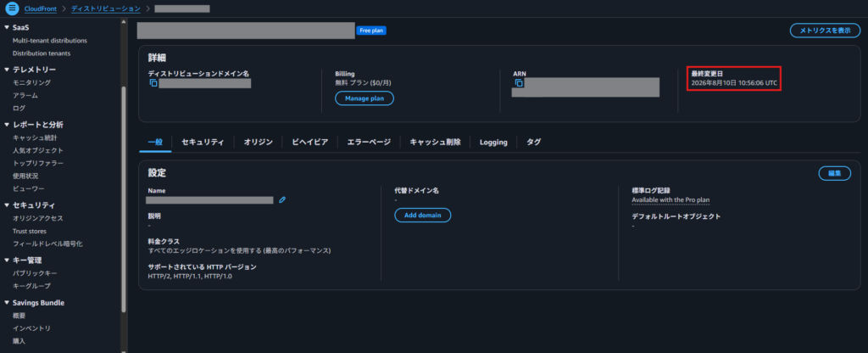Click the Available with the Pro plan text
This screenshot has width=868, height=353.
pos(670,200)
